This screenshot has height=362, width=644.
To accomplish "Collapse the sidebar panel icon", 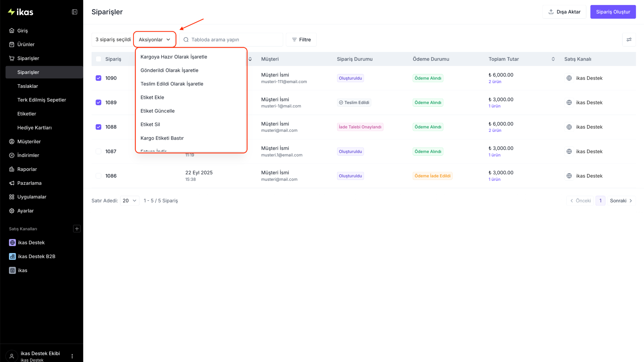I will pos(74,12).
